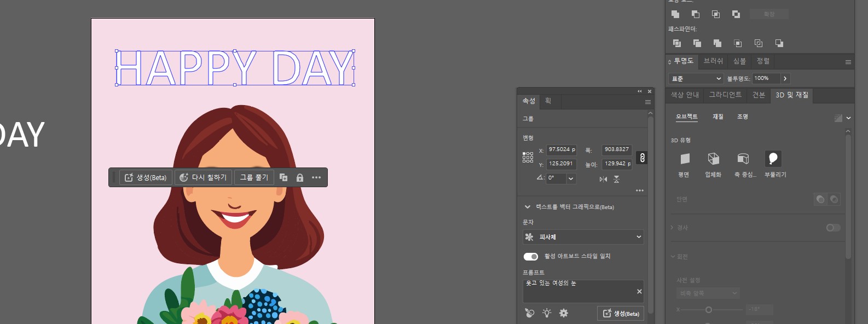Click the first 단면 cap toggle button

(820, 199)
